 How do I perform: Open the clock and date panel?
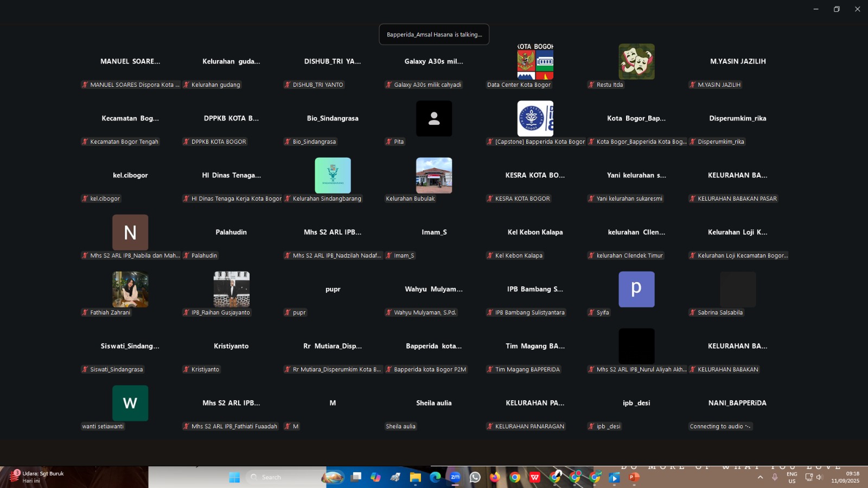(845, 477)
